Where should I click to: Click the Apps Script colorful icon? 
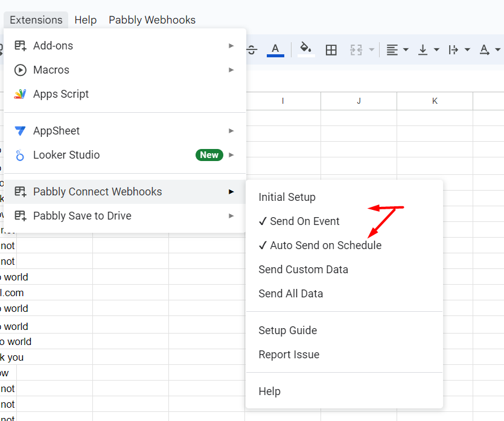(21, 93)
